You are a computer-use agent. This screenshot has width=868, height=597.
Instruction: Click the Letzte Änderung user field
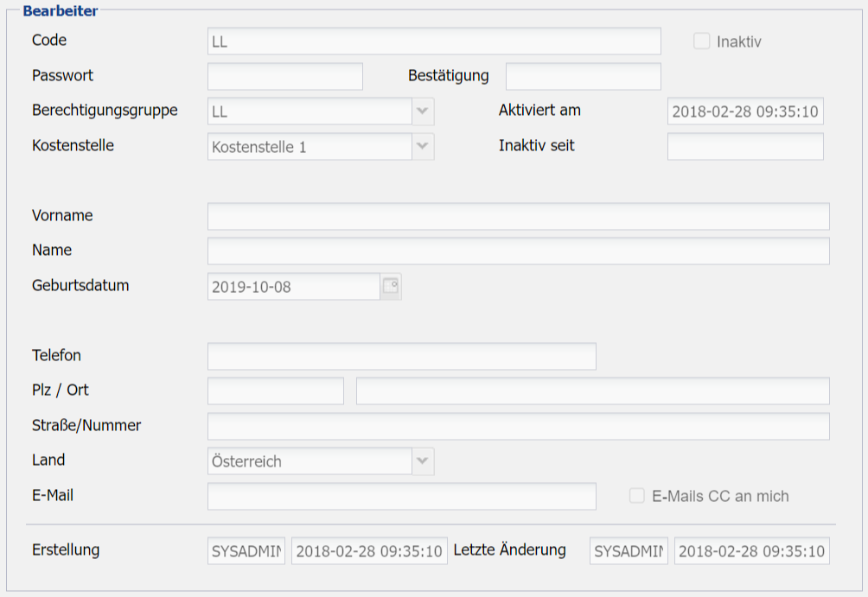pos(629,551)
